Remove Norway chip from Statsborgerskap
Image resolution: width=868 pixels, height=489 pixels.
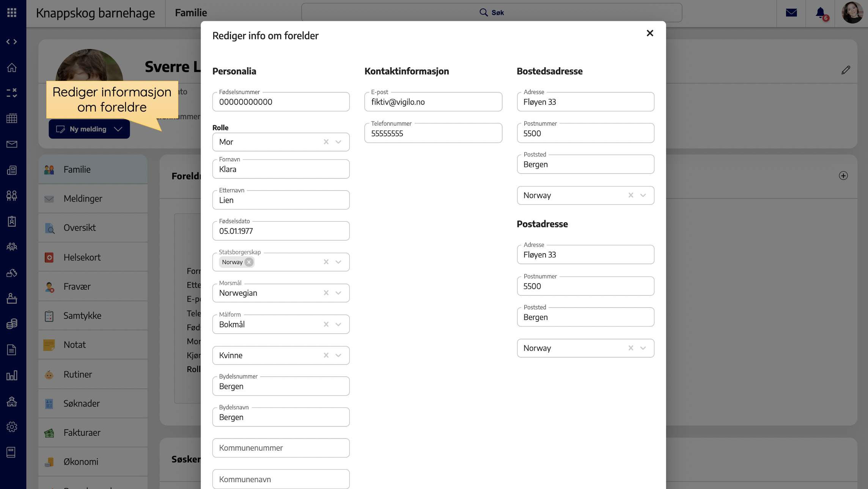point(249,262)
